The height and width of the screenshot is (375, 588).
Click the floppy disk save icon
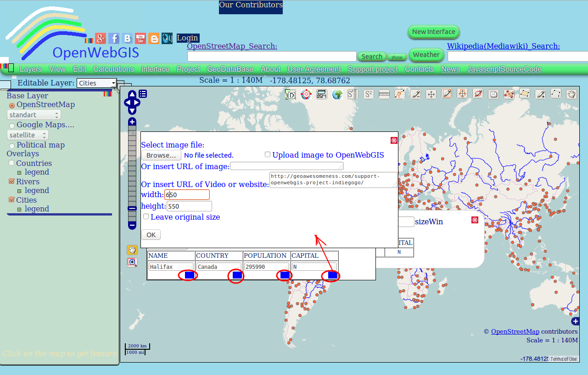click(493, 94)
